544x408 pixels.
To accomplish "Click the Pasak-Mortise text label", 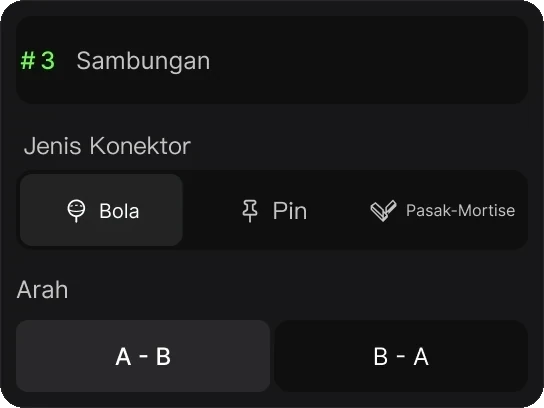I will click(x=460, y=210).
